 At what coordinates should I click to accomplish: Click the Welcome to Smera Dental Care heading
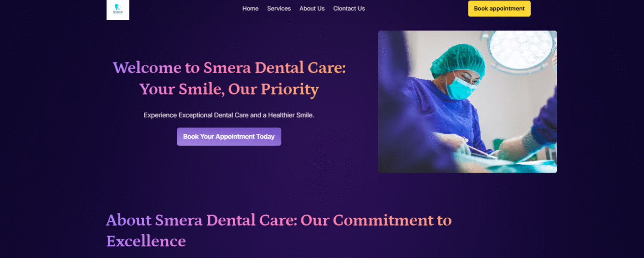tap(229, 68)
